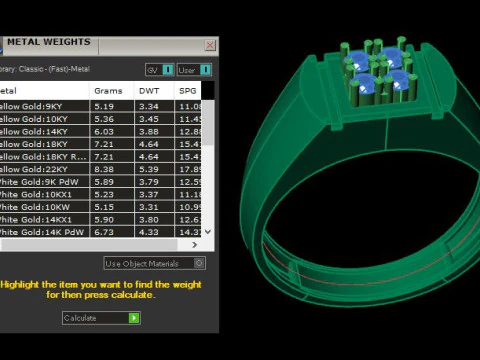Viewport: 480px width, 360px height.
Task: Select the Yellow Gold:10KY row
Action: [x=100, y=119]
